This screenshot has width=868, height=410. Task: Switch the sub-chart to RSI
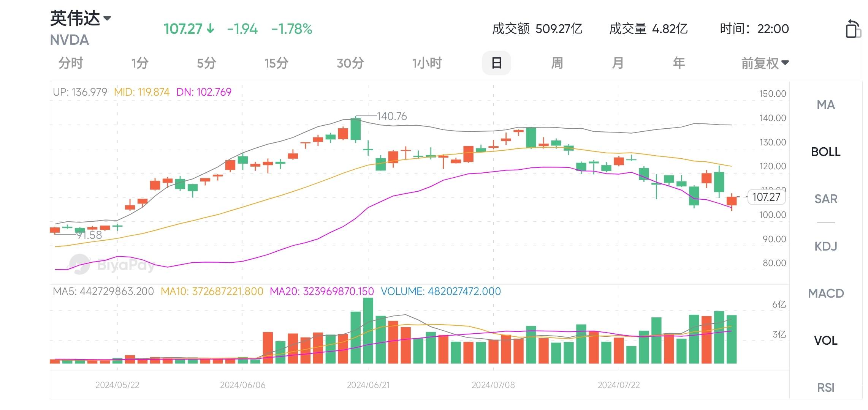click(x=826, y=388)
